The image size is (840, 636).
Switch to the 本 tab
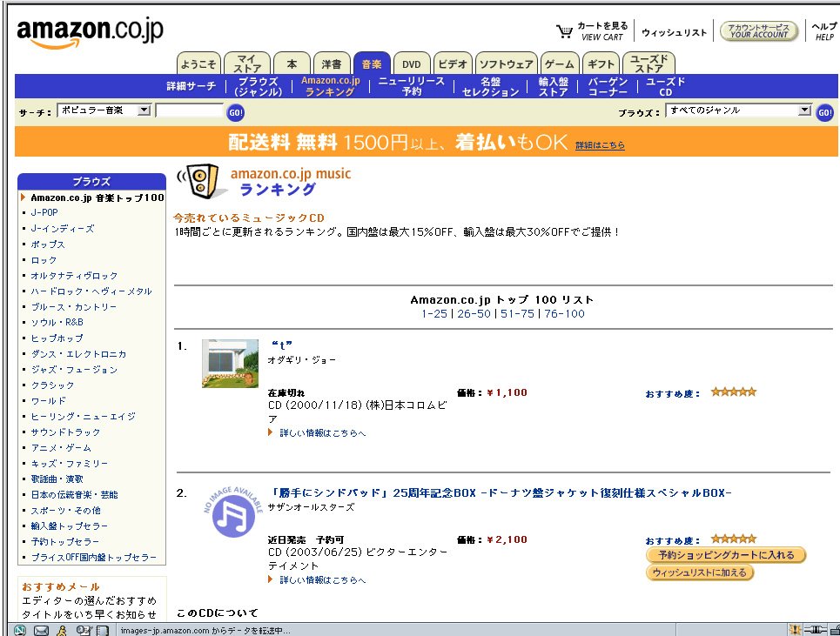pos(292,64)
